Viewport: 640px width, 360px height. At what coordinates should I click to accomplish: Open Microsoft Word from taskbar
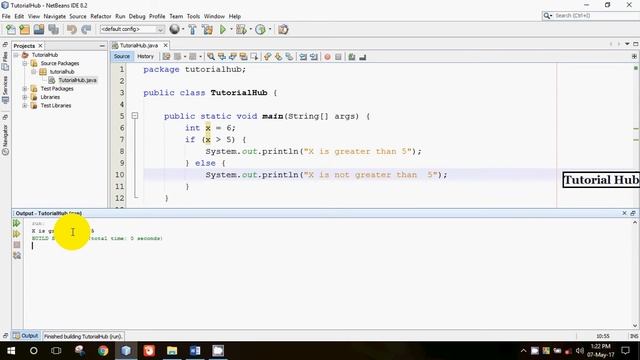tap(195, 351)
